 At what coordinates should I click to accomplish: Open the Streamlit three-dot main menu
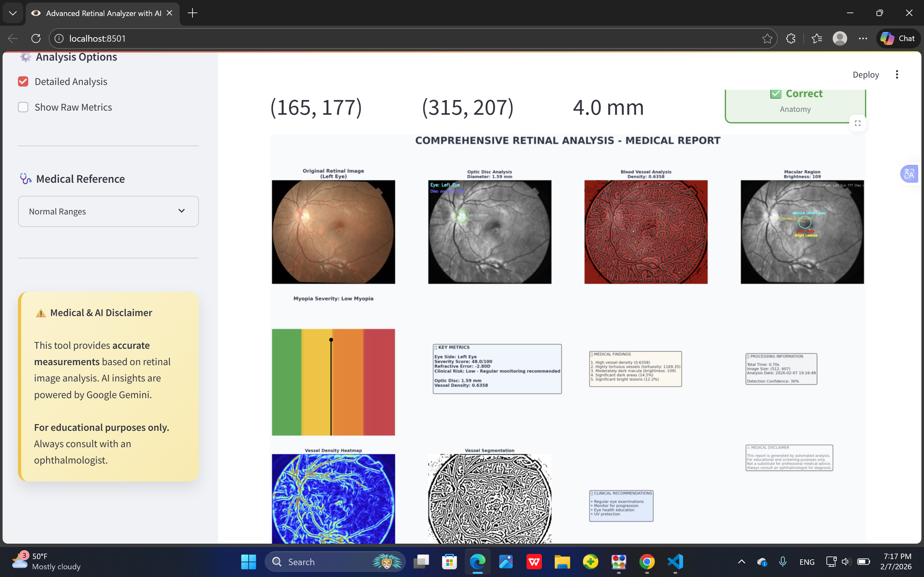(x=897, y=74)
